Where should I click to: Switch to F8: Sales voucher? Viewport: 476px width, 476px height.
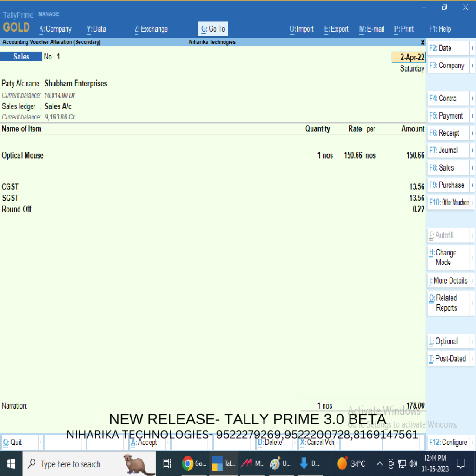point(448,168)
